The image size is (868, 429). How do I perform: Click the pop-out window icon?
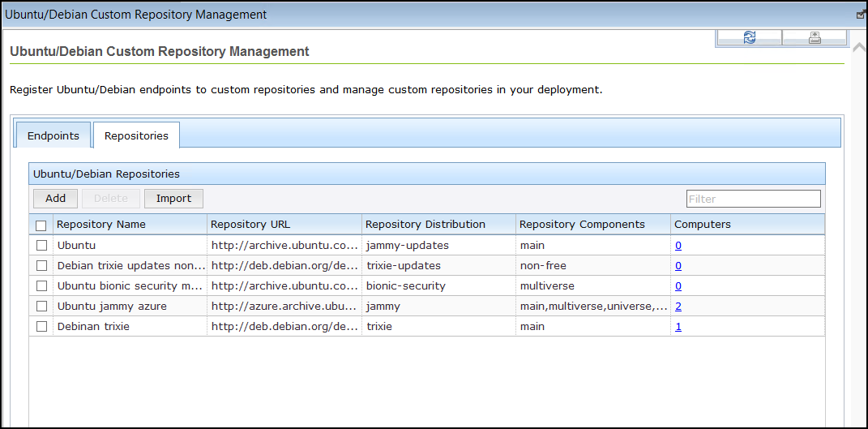[862, 15]
